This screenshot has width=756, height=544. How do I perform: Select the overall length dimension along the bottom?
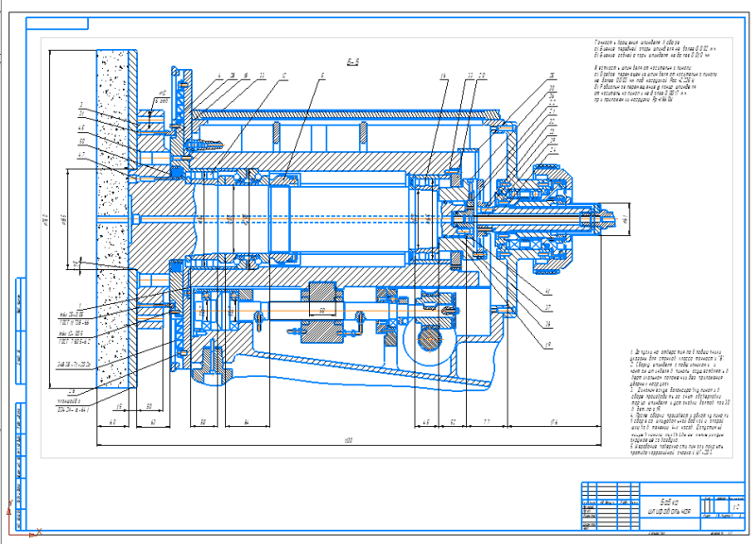(349, 440)
